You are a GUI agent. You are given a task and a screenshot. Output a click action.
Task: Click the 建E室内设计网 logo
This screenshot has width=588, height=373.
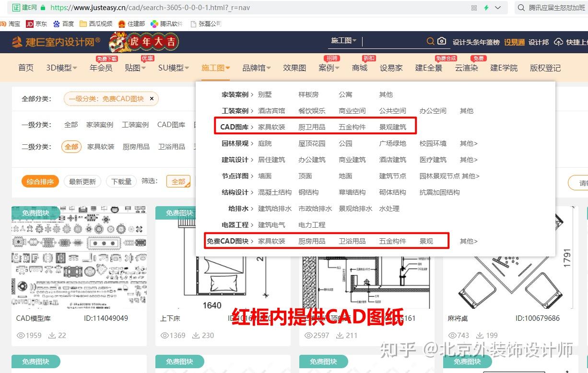56,42
